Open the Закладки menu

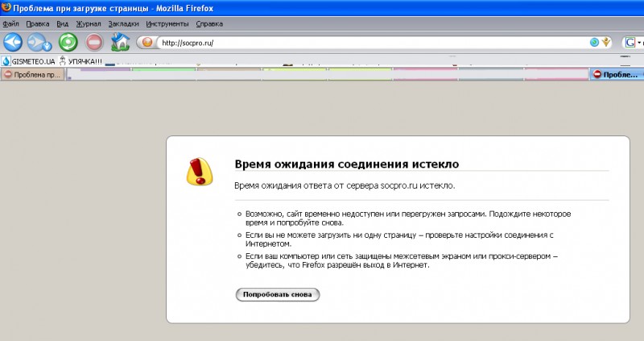click(x=123, y=24)
